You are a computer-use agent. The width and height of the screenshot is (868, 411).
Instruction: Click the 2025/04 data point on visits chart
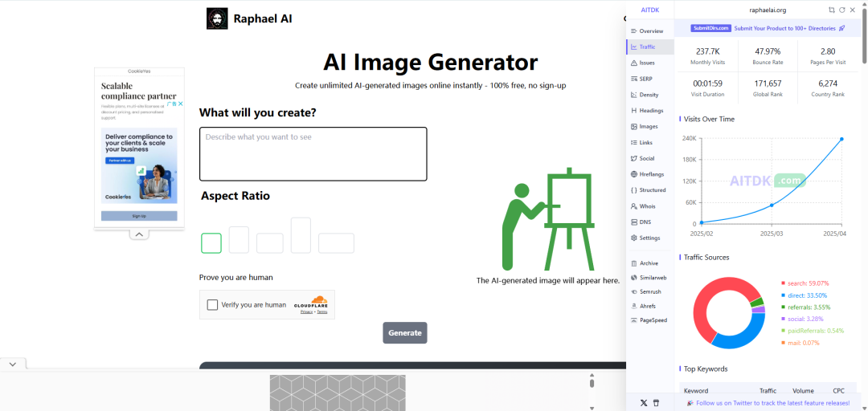tap(841, 139)
